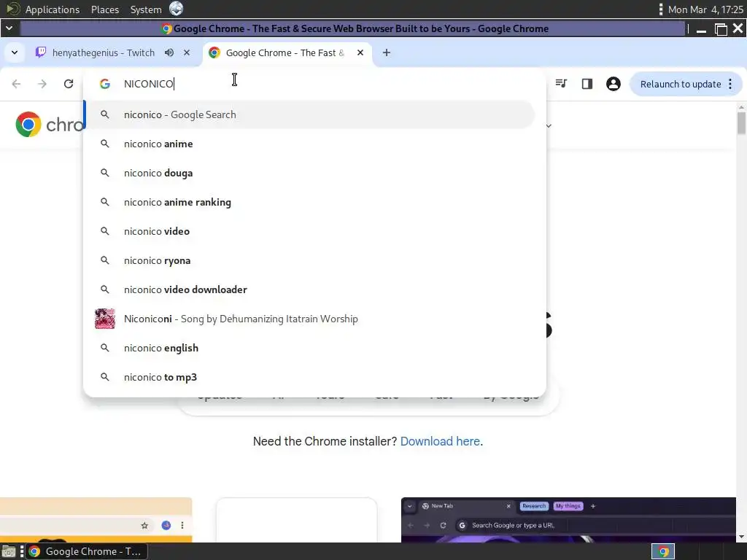747x560 pixels.
Task: Click the panel dots handle beside the clock
Action: (x=660, y=9)
